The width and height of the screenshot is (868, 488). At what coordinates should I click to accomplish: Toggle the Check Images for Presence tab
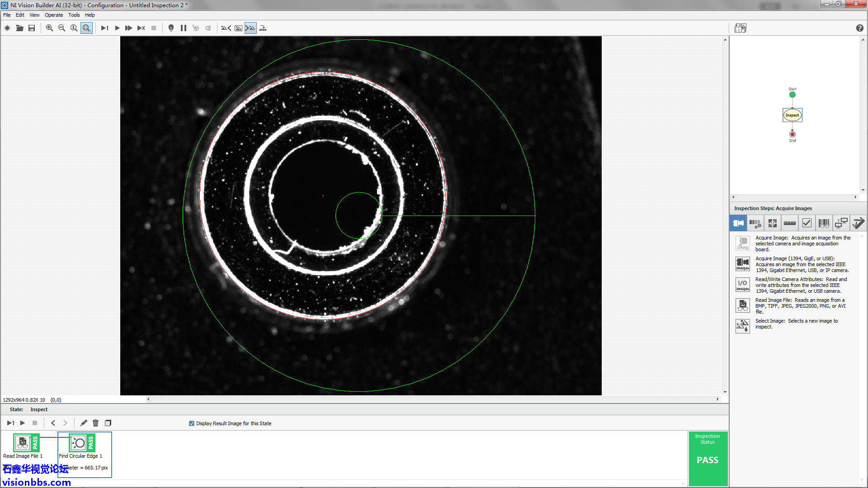tap(807, 223)
